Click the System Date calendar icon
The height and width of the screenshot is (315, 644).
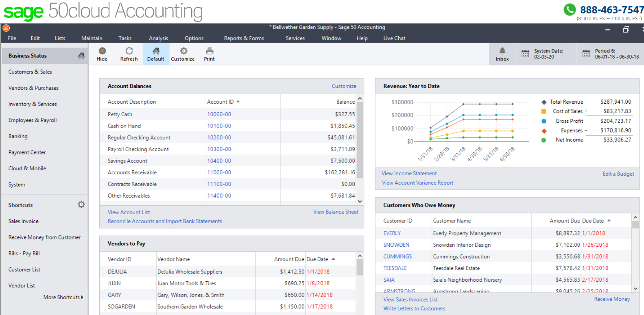(525, 54)
